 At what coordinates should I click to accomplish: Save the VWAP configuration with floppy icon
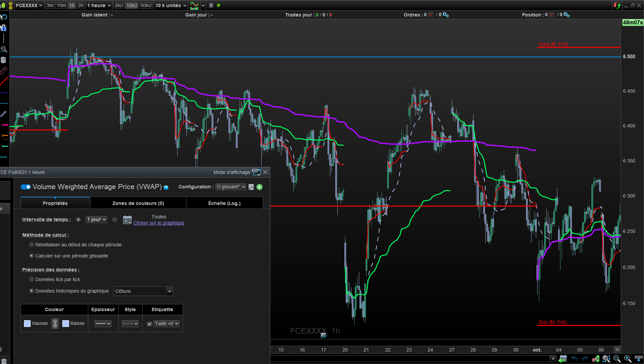[251, 187]
